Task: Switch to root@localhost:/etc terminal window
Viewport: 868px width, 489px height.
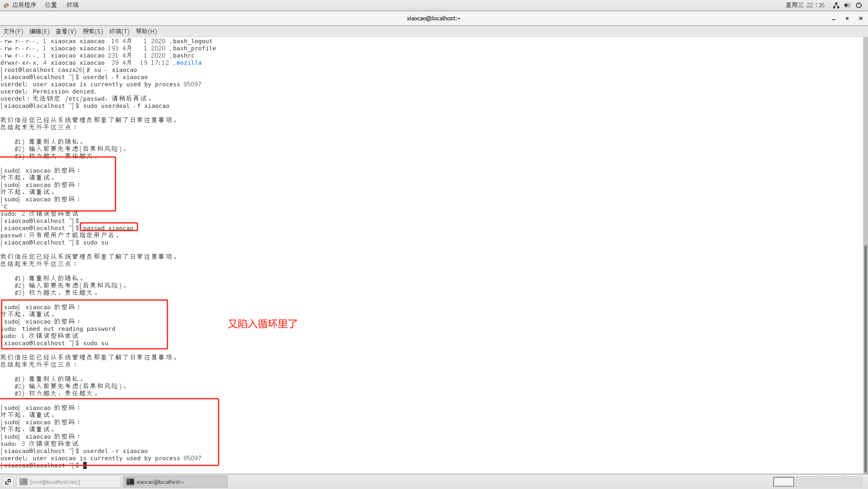Action: pyautogui.click(x=69, y=482)
